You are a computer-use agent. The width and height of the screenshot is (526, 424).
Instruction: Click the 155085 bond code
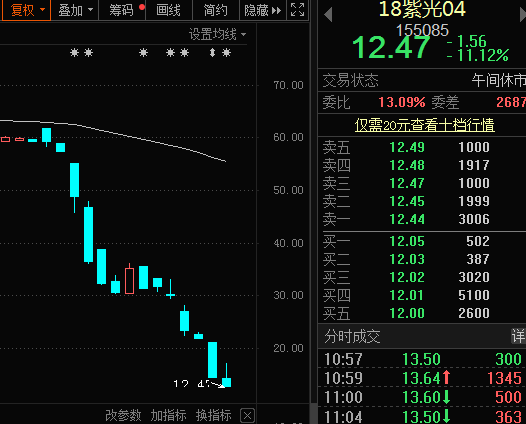pyautogui.click(x=422, y=30)
